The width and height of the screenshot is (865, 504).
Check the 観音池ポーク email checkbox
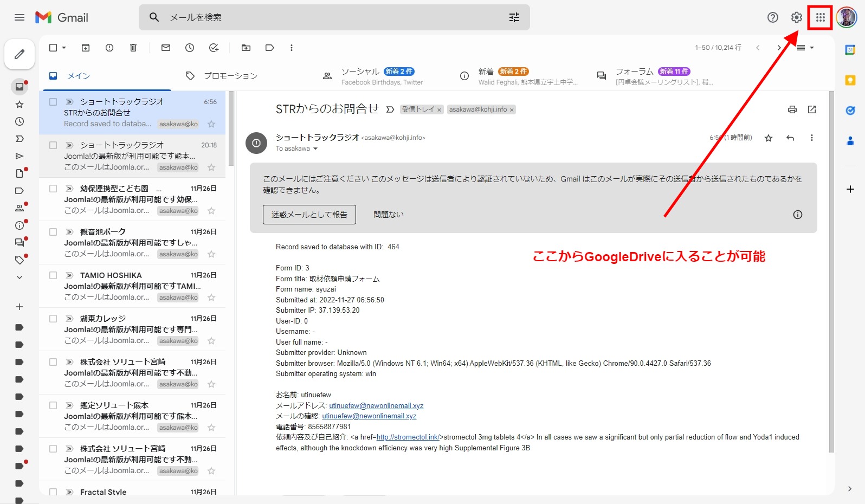pos(53,232)
